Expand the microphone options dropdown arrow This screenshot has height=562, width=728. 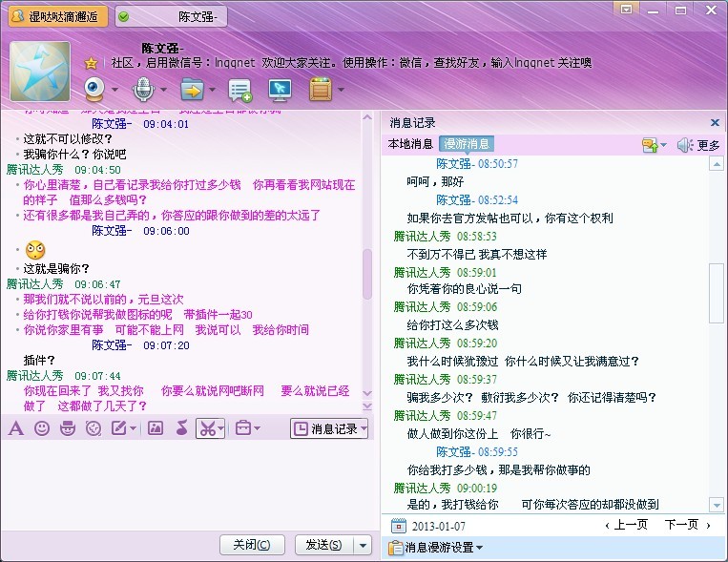163,89
